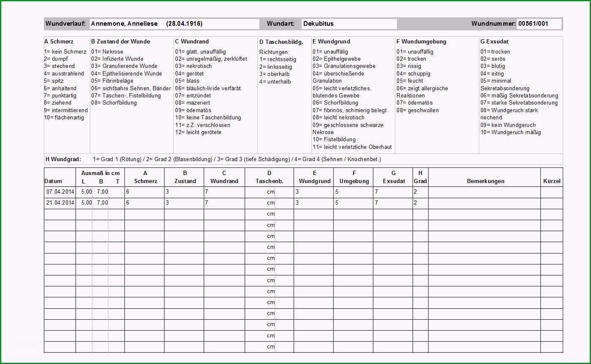Click the D Taschenbildg. legend heading
The width and height of the screenshot is (591, 364).
click(281, 42)
